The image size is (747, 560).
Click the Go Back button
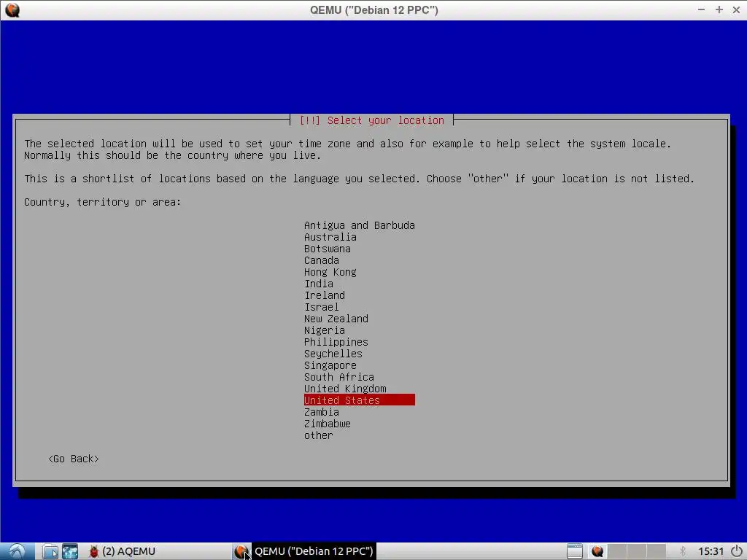(74, 459)
